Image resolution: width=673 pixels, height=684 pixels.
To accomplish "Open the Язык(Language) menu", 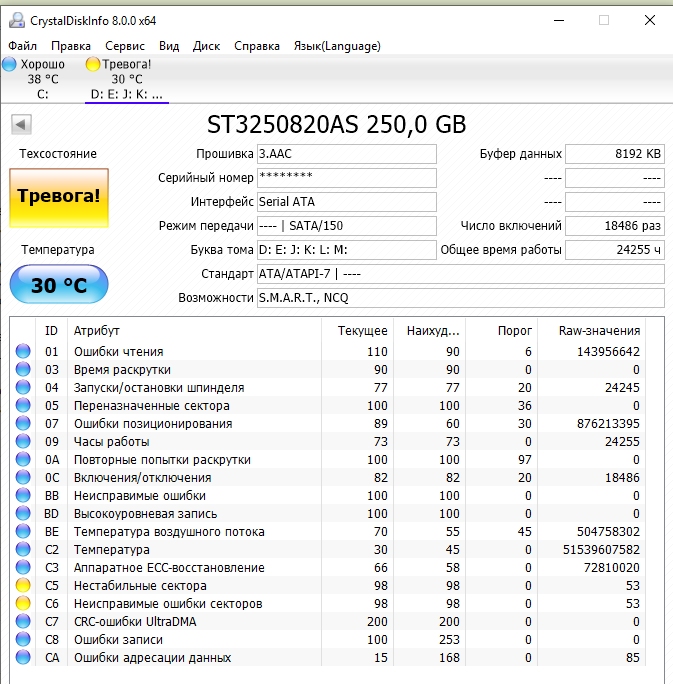I will click(x=336, y=46).
